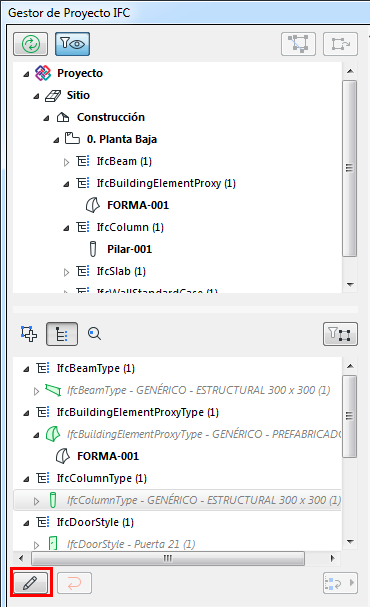
Task: Click the Proyecto project icon
Action: pyautogui.click(x=43, y=73)
